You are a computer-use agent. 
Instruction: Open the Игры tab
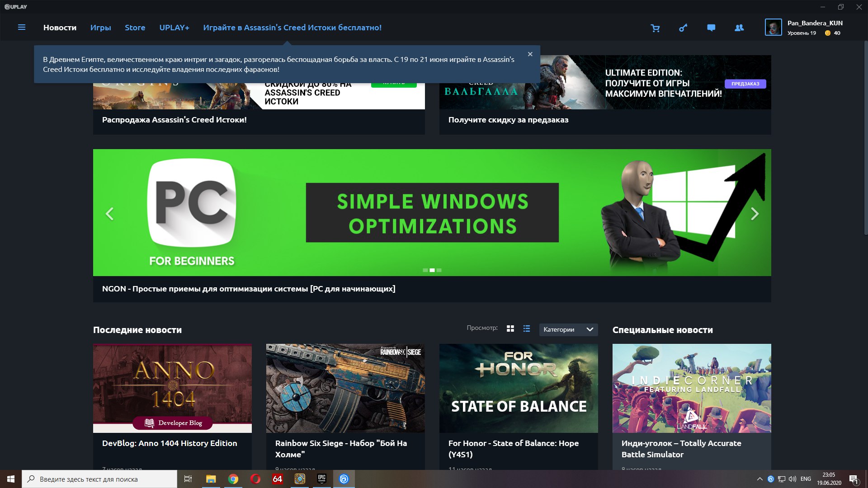click(100, 28)
